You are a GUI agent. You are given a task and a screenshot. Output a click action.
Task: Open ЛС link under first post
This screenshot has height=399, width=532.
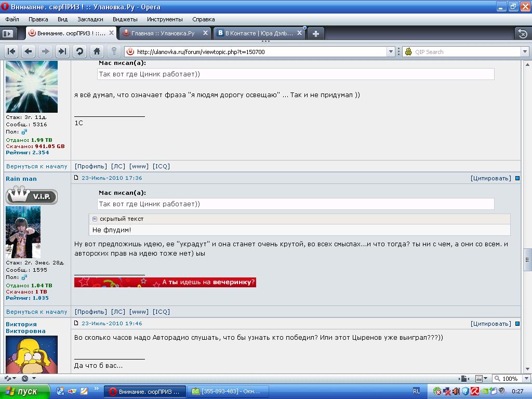pos(118,166)
